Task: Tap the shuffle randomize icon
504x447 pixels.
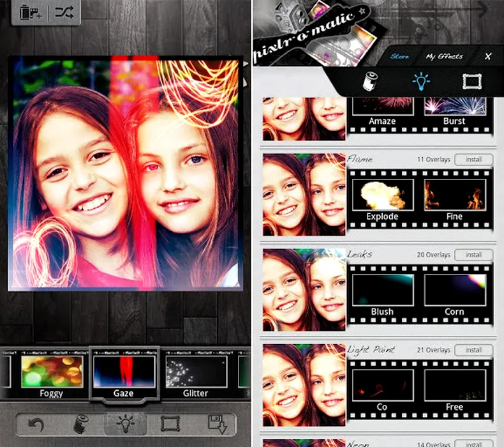Action: (x=64, y=12)
